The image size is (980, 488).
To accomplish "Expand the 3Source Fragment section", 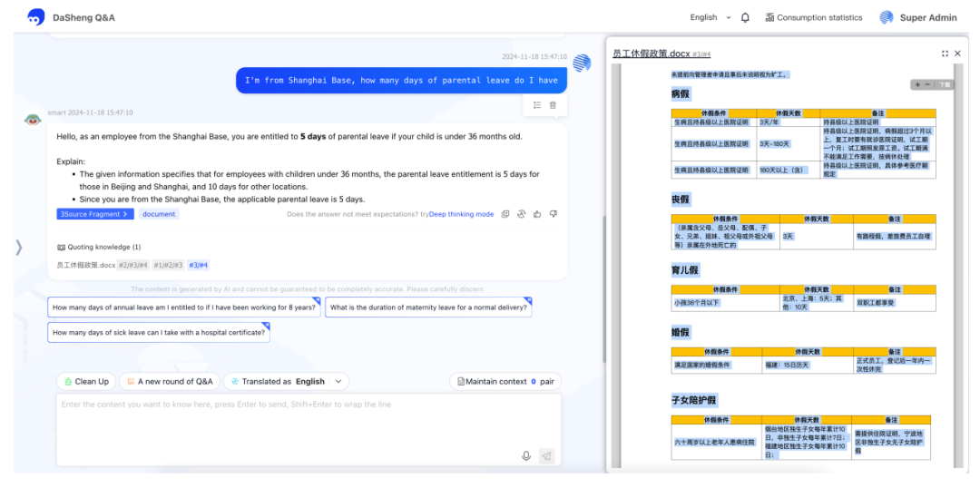I will point(94,214).
